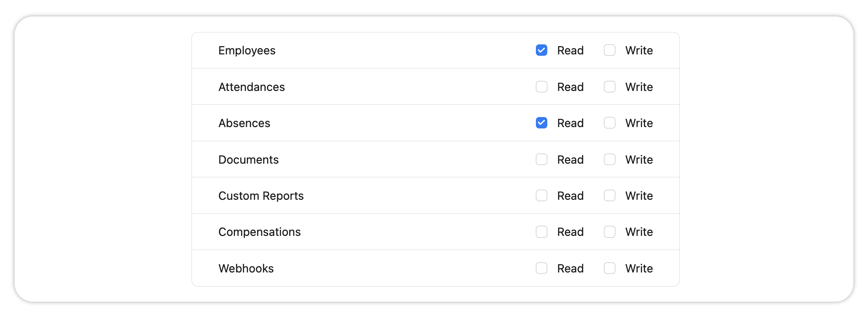Click the Custom Reports row label
Screen dimensions: 868x320
pos(261,196)
